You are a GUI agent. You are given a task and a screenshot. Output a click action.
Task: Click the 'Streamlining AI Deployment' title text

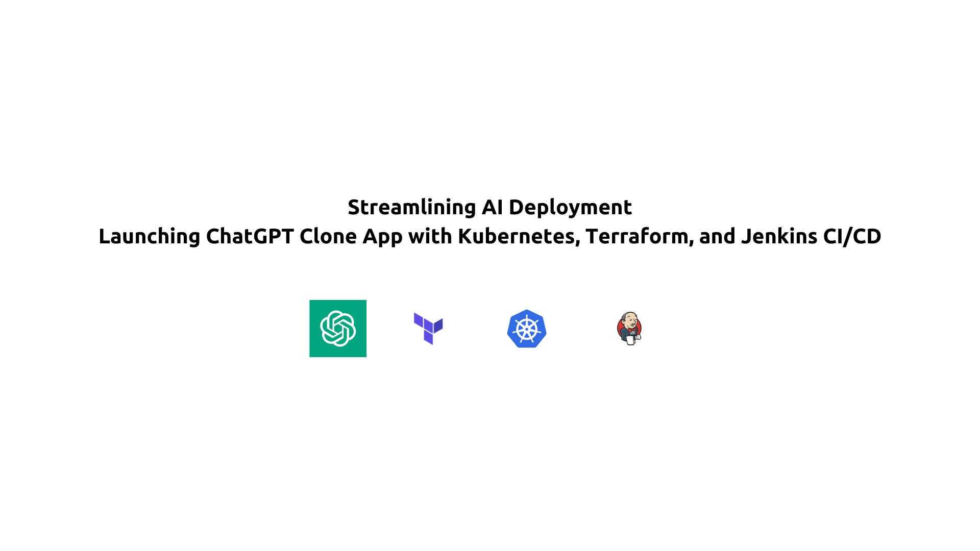[x=489, y=207]
